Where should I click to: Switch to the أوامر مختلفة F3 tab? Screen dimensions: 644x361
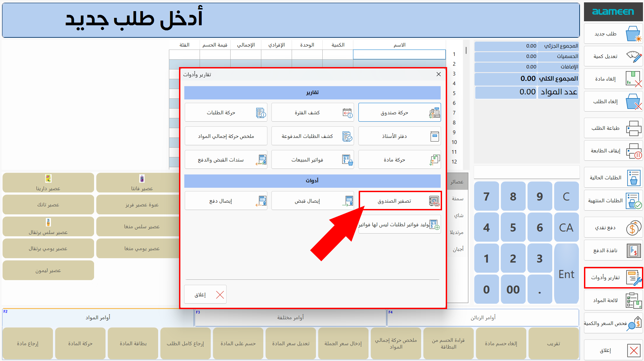[x=290, y=318]
